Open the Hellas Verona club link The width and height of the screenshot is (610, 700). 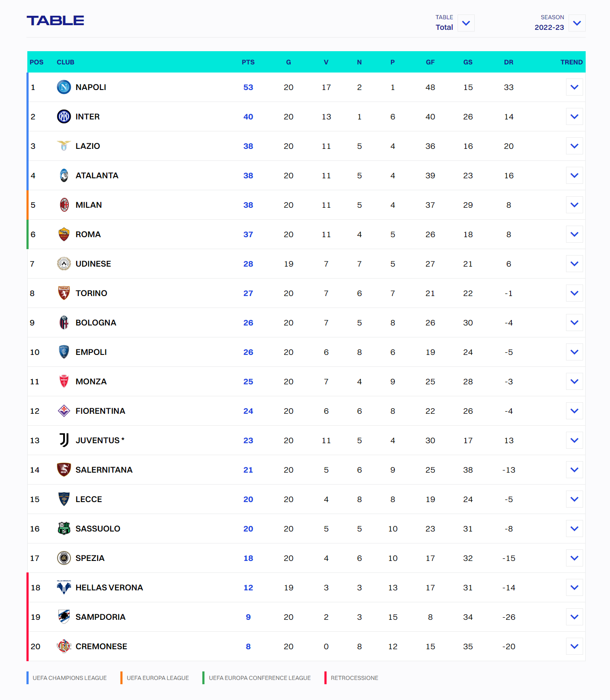click(109, 587)
